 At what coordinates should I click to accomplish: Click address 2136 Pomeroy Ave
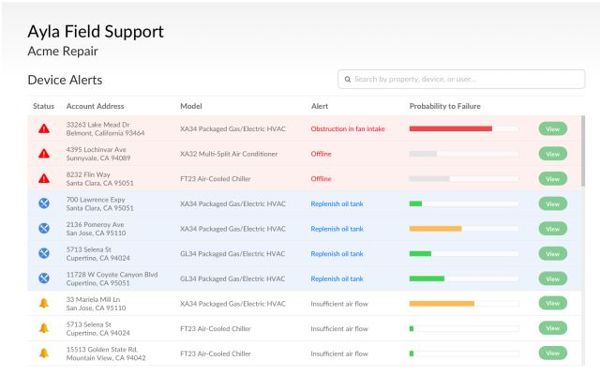[x=96, y=229]
